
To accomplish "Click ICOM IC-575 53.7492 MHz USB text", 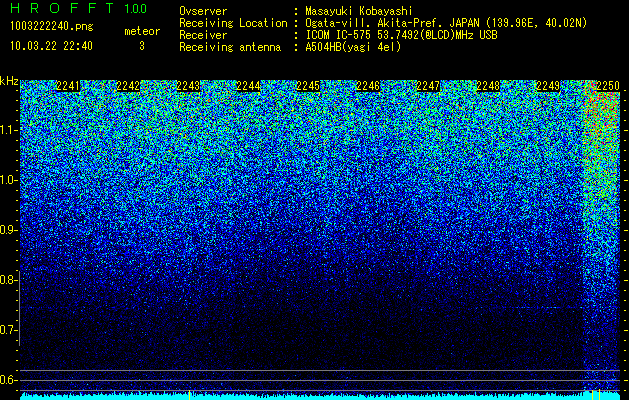I will click(x=402, y=35).
